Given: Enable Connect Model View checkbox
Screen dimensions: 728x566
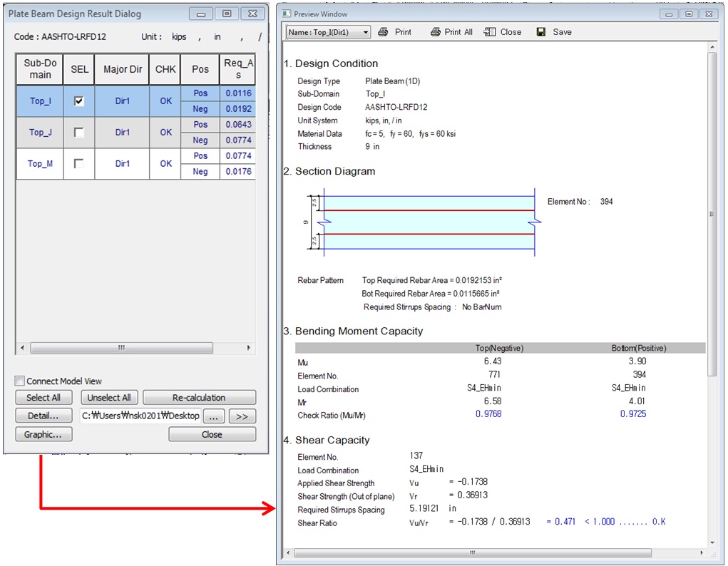Looking at the screenshot, I should pyautogui.click(x=20, y=381).
